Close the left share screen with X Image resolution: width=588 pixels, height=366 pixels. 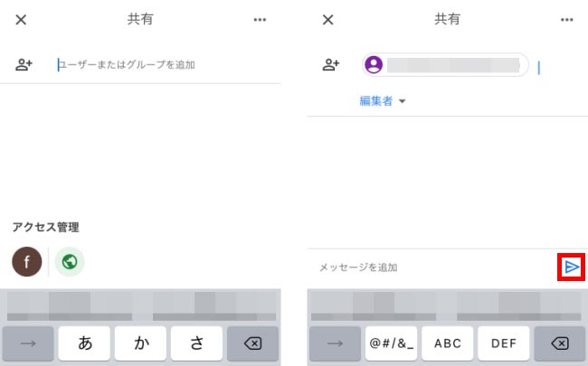click(21, 20)
